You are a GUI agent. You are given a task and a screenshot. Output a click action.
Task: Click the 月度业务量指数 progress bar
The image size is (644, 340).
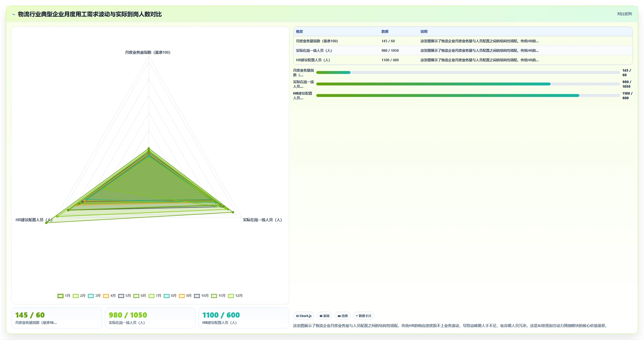(x=468, y=72)
